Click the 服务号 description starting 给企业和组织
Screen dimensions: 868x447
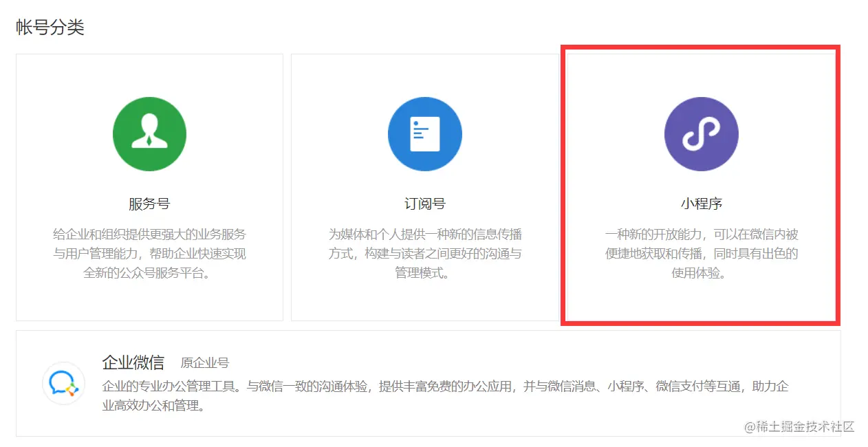tap(149, 254)
